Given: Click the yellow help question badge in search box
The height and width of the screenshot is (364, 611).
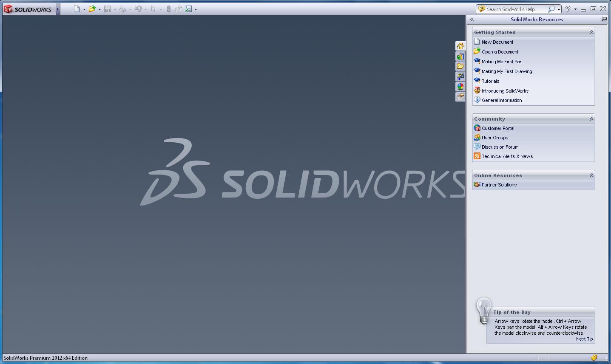Looking at the screenshot, I should pos(481,9).
